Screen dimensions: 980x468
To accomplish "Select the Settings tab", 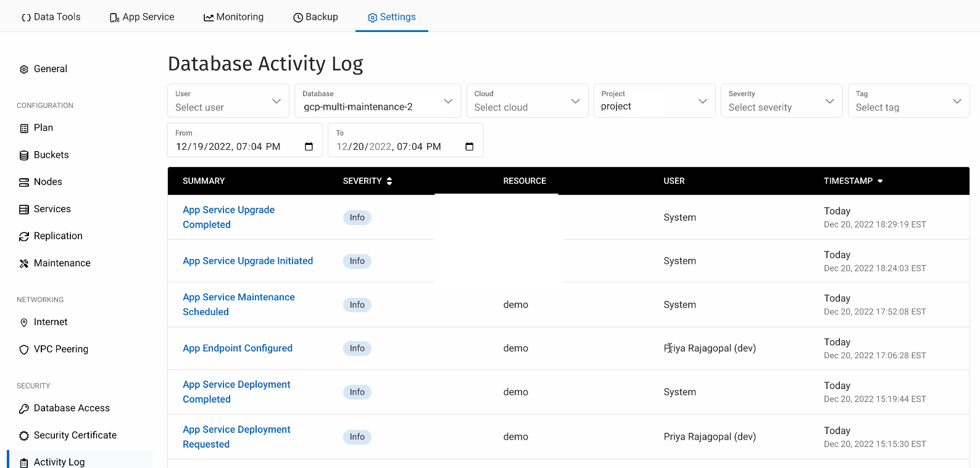I will point(392,17).
